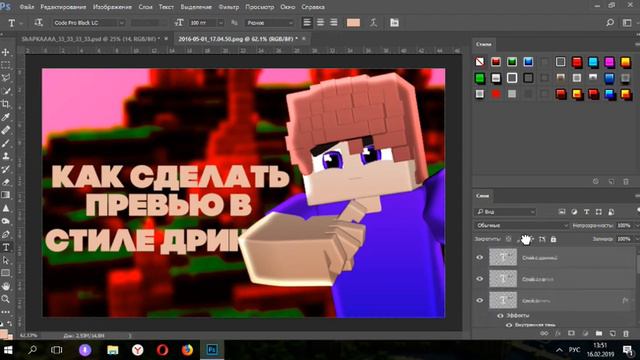The image size is (640, 360).
Task: Click the zoom percentage field in status bar
Action: (29, 336)
